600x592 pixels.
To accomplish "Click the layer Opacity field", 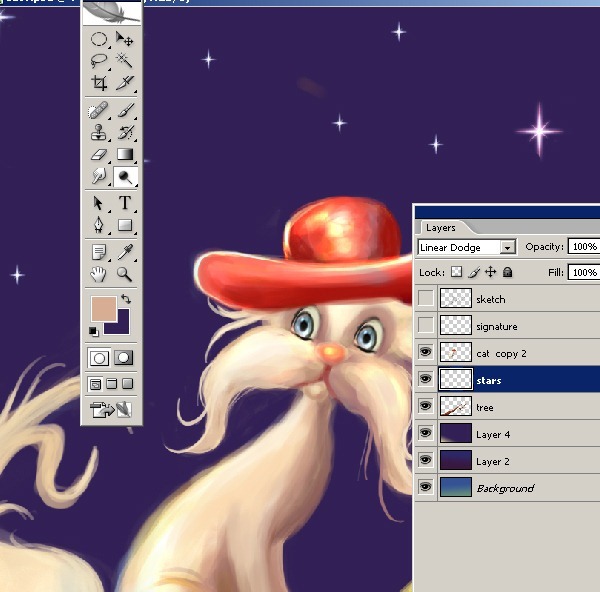I will [583, 247].
